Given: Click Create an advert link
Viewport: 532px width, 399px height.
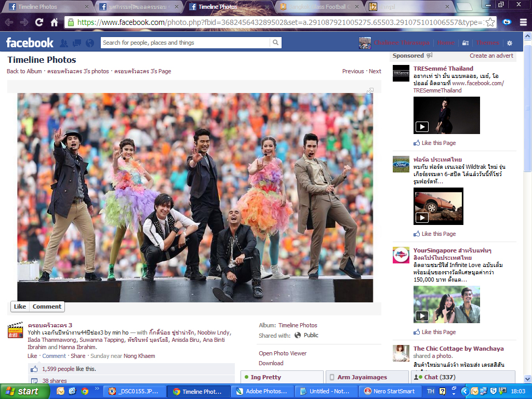Looking at the screenshot, I should click(x=491, y=56).
